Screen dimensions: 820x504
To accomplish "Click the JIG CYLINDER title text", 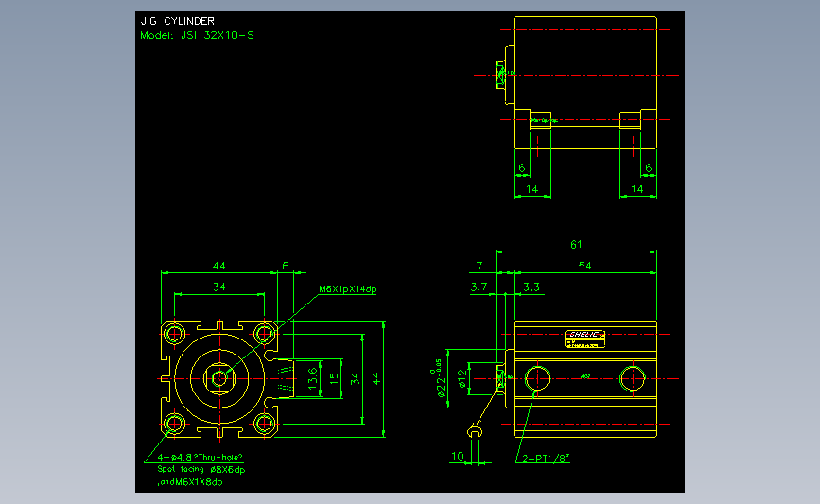I will pos(178,21).
